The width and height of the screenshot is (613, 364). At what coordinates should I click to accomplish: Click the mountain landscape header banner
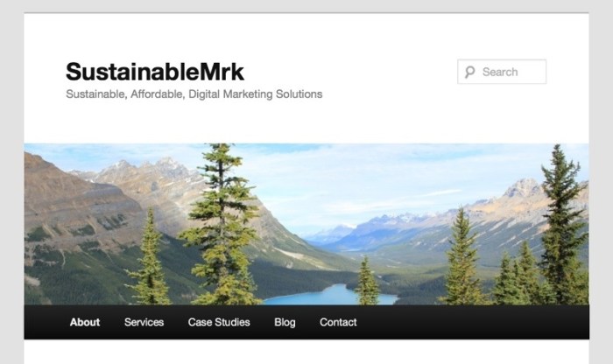(306, 224)
